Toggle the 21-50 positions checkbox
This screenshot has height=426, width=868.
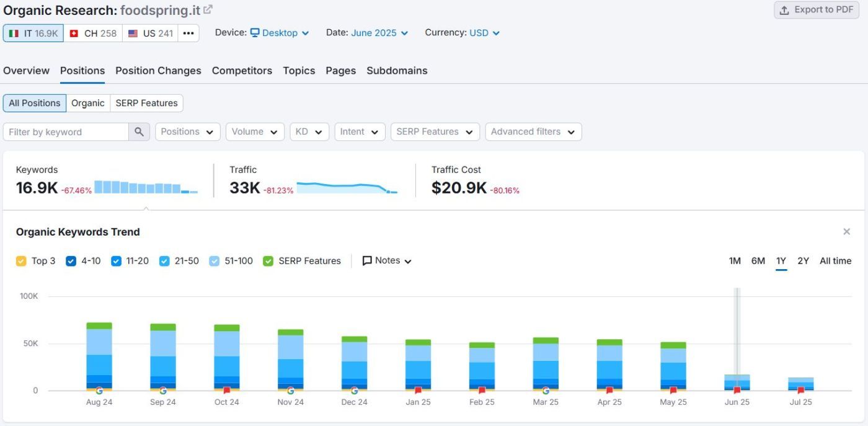pyautogui.click(x=164, y=261)
